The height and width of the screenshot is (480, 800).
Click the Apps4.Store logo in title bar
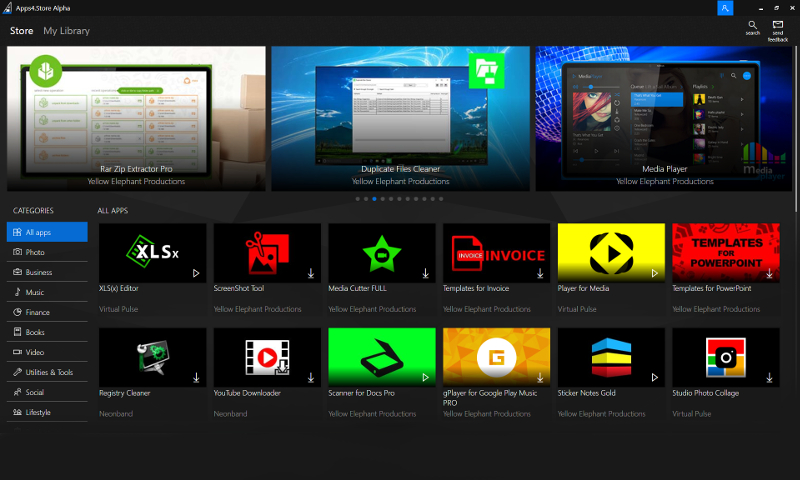[8, 8]
